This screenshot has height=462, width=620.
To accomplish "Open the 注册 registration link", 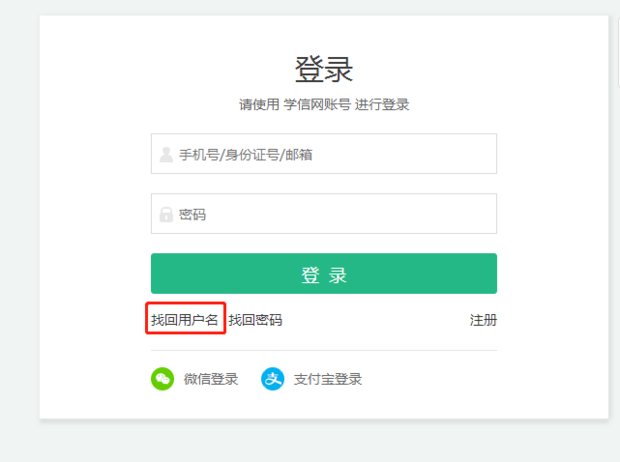I will tap(483, 320).
